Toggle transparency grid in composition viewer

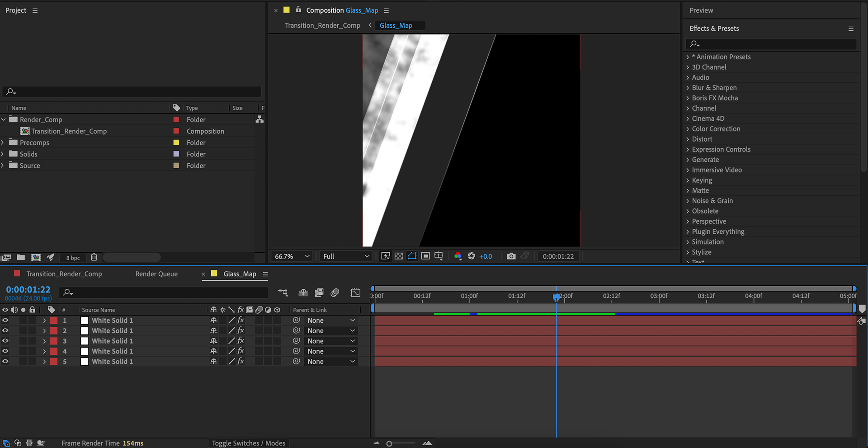pyautogui.click(x=399, y=256)
